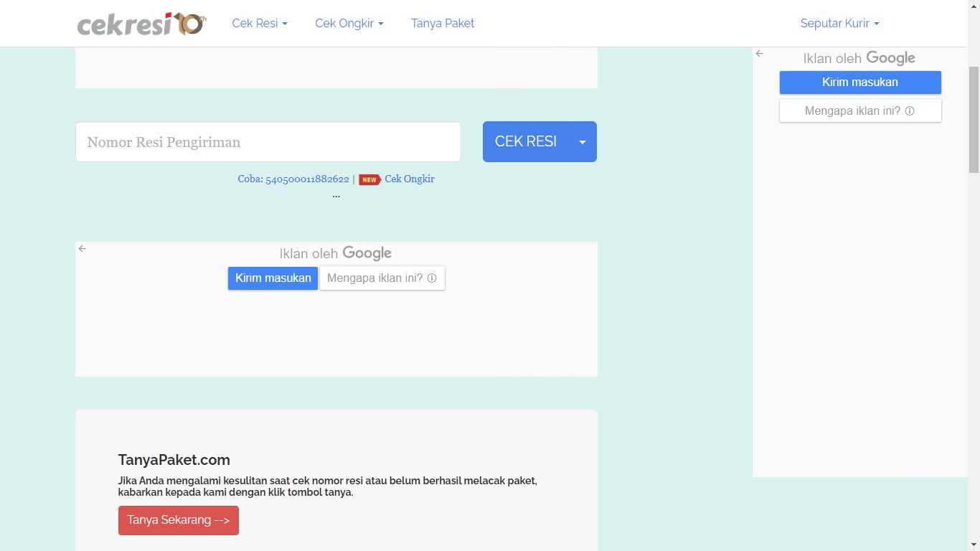Click the info icon beside Mengapa iklan ini

[432, 278]
